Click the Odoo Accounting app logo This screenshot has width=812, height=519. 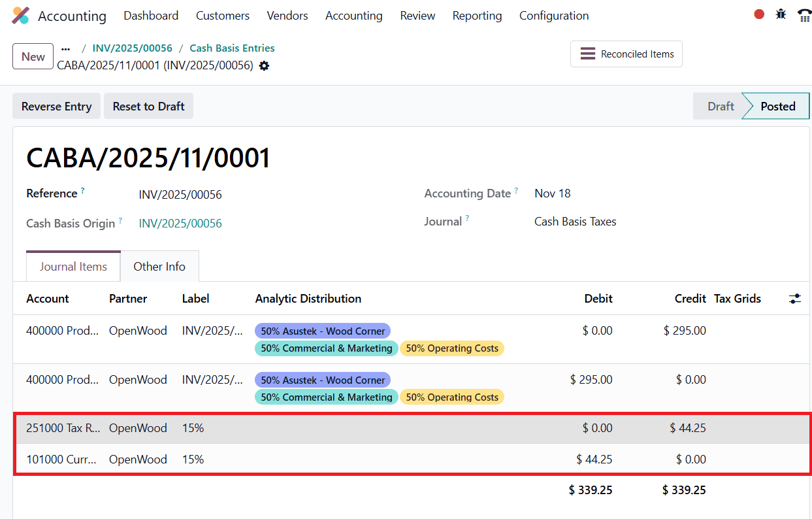click(21, 15)
